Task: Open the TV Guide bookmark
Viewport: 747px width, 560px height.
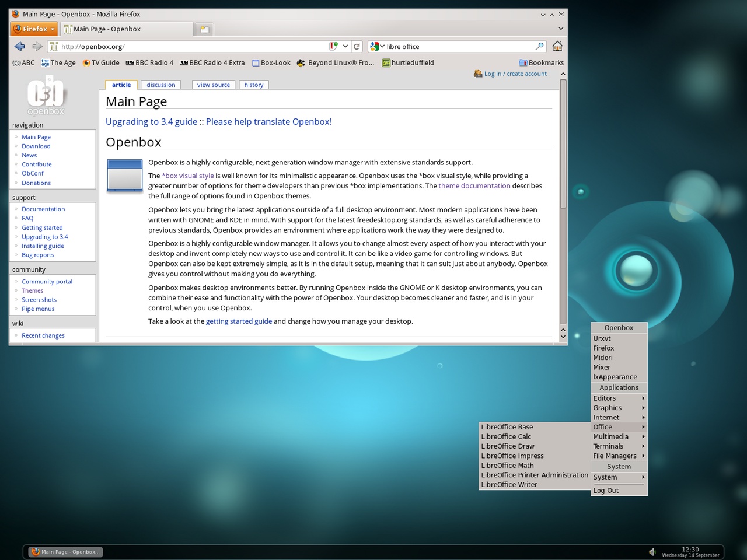Action: coord(101,62)
